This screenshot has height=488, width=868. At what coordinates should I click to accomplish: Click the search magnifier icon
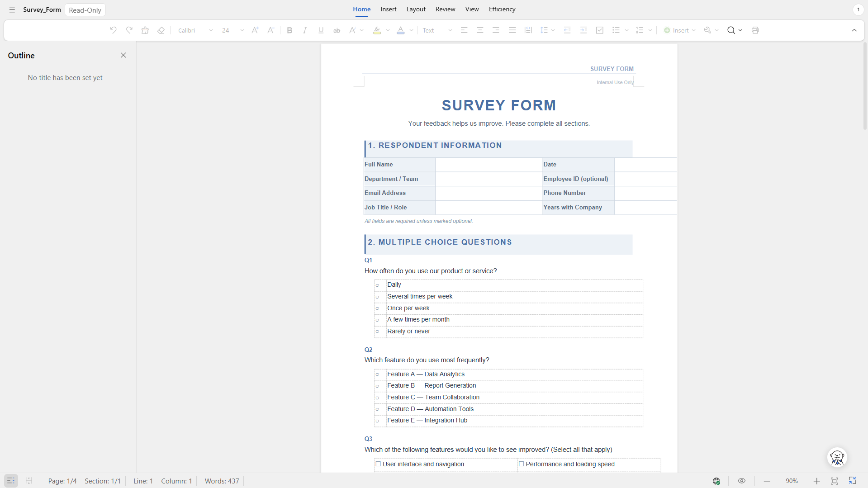pos(731,30)
